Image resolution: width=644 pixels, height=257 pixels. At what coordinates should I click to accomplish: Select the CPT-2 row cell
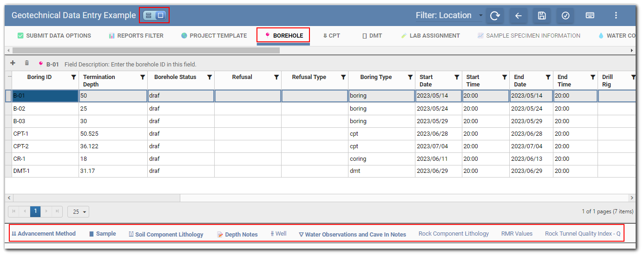45,146
